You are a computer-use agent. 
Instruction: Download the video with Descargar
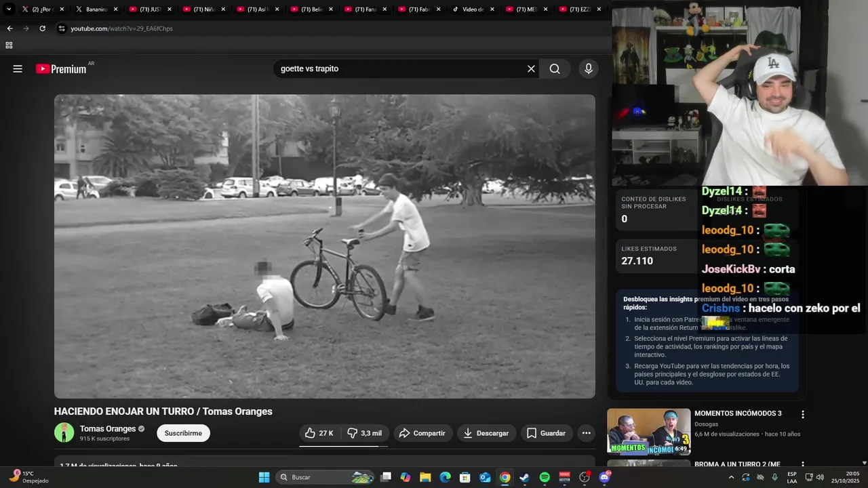tap(486, 433)
